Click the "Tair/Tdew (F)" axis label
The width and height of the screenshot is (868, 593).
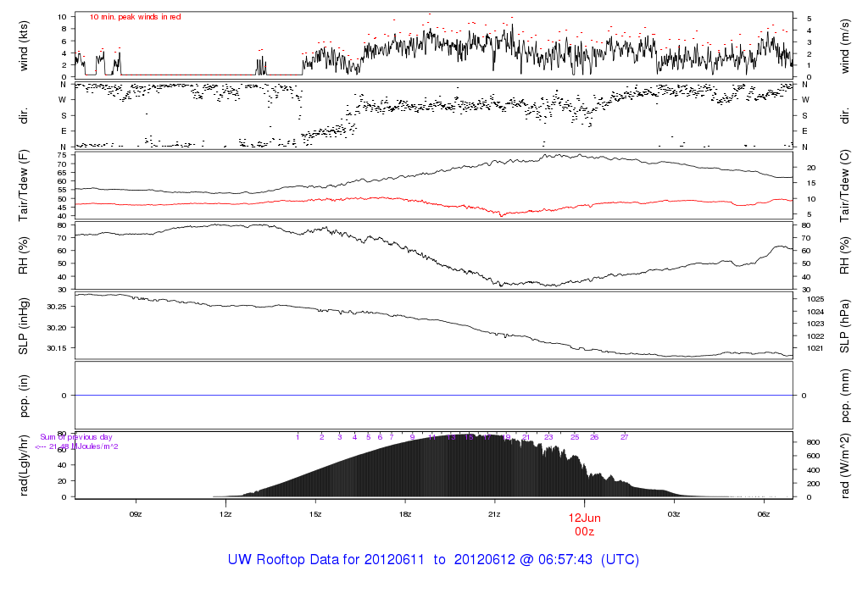(x=23, y=186)
